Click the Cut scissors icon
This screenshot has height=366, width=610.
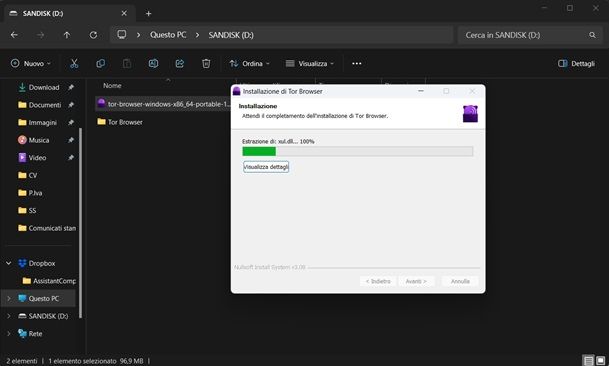pyautogui.click(x=74, y=63)
